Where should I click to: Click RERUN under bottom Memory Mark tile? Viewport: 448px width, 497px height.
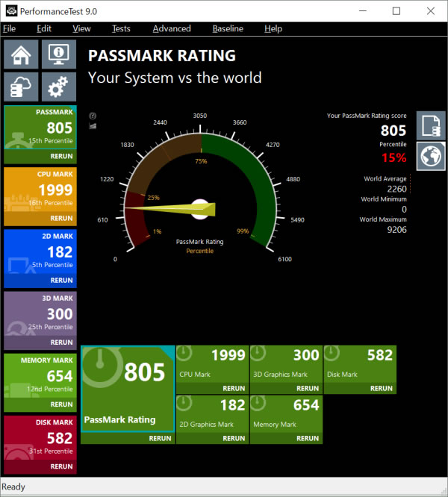pos(286,438)
